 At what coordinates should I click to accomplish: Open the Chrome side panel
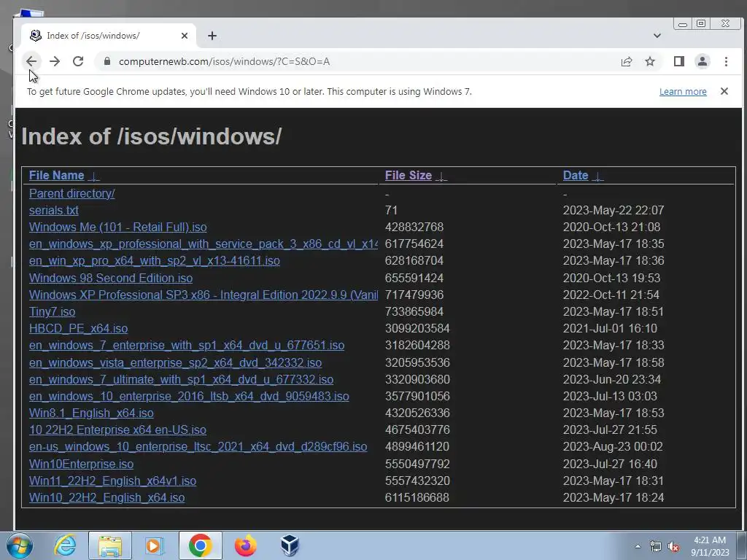point(679,61)
